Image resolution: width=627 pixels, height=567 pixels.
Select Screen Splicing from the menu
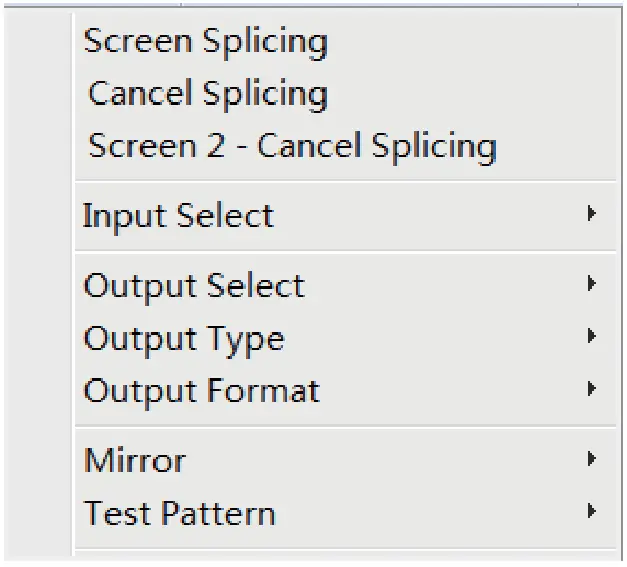click(205, 42)
